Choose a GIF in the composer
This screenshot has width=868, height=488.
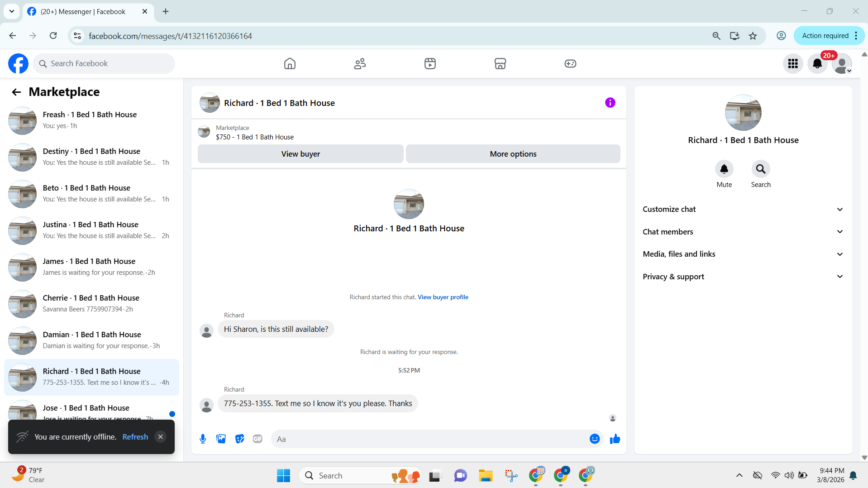pos(258,439)
